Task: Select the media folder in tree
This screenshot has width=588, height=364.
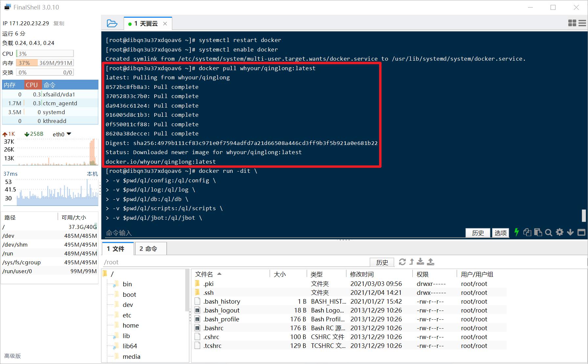Action: [x=131, y=356]
